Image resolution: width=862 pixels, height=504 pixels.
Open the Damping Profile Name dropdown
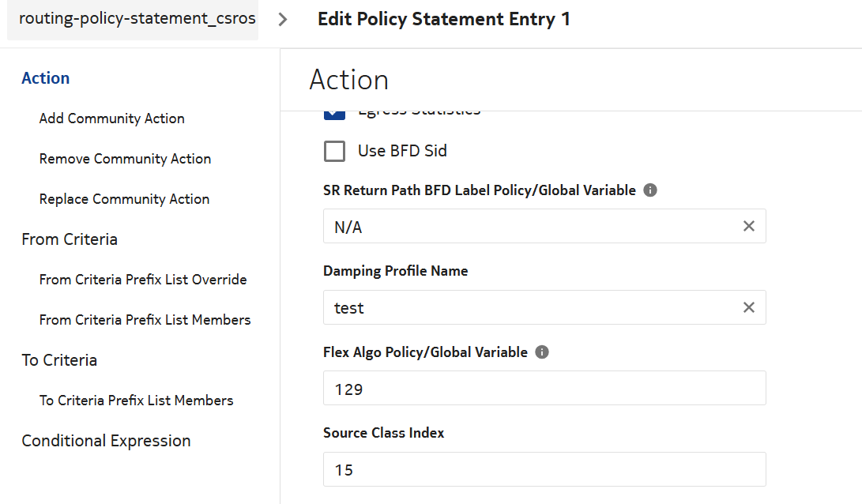pyautogui.click(x=529, y=307)
